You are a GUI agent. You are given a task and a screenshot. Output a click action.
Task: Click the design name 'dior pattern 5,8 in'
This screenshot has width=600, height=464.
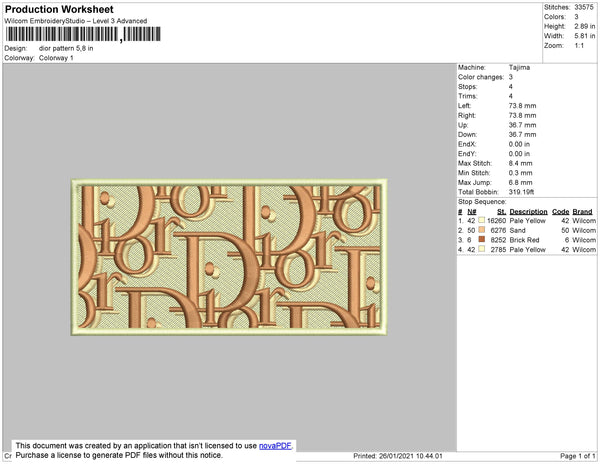(68, 48)
